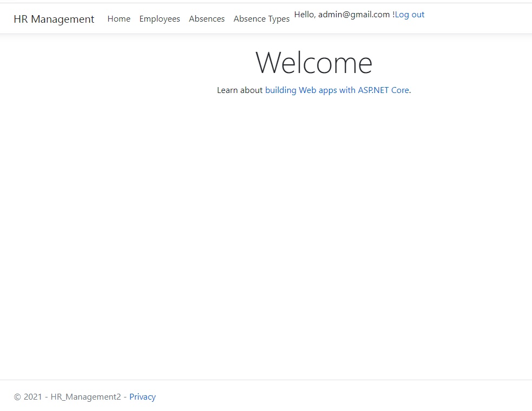
Task: Open the HR Management brand link
Action: (54, 19)
